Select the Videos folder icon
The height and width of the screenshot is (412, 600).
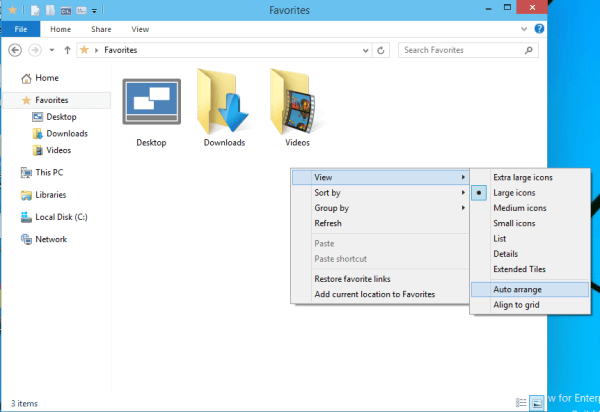(297, 102)
